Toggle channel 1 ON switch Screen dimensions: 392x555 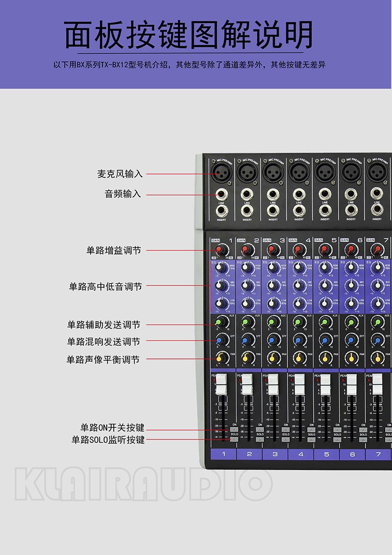(234, 430)
